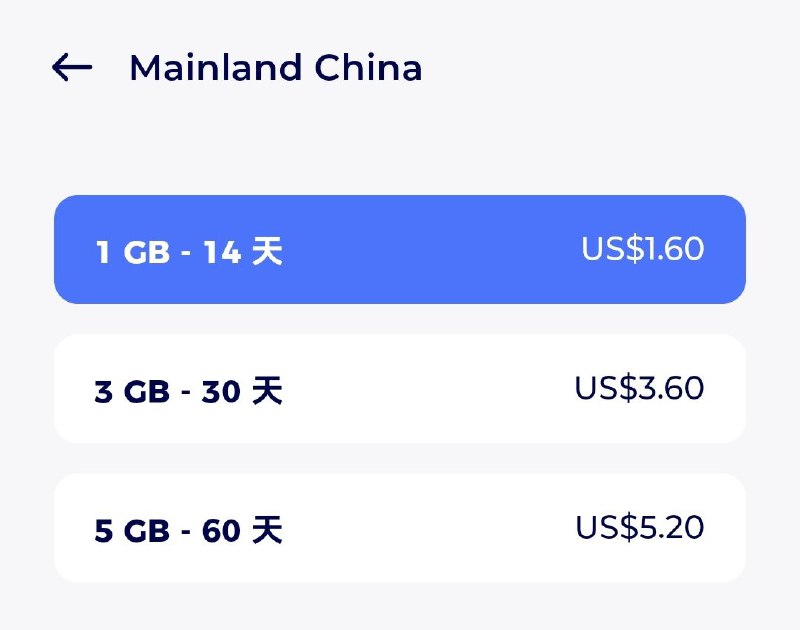Tap the "3 GB" label text
This screenshot has width=800, height=630.
(132, 391)
